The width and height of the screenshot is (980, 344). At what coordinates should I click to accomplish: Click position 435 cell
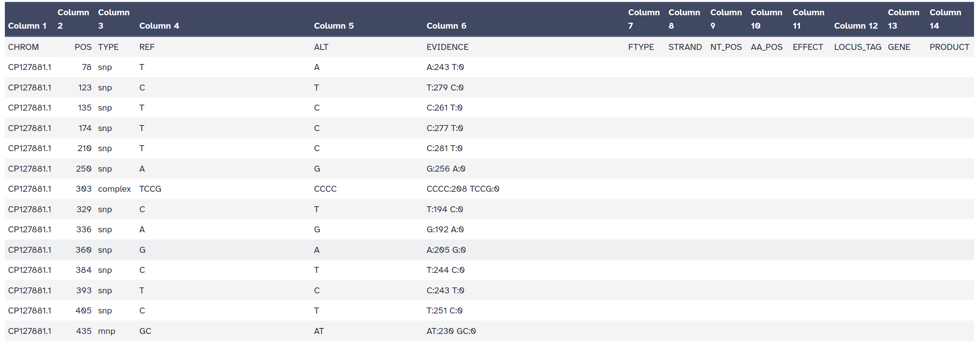(x=83, y=331)
